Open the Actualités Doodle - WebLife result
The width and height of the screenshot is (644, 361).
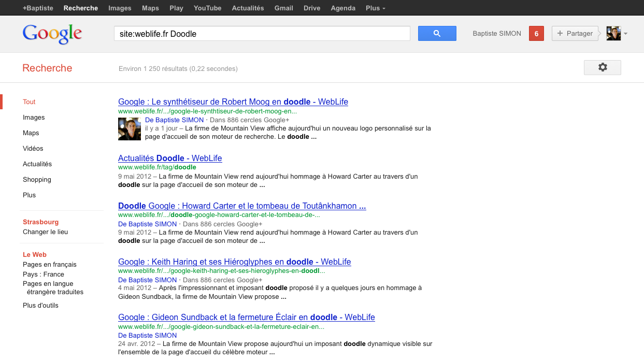point(170,158)
